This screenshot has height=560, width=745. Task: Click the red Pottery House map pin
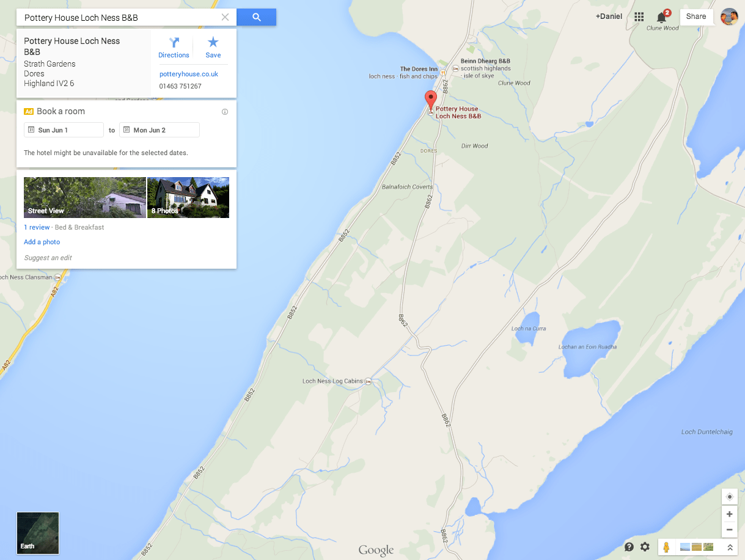click(x=430, y=100)
